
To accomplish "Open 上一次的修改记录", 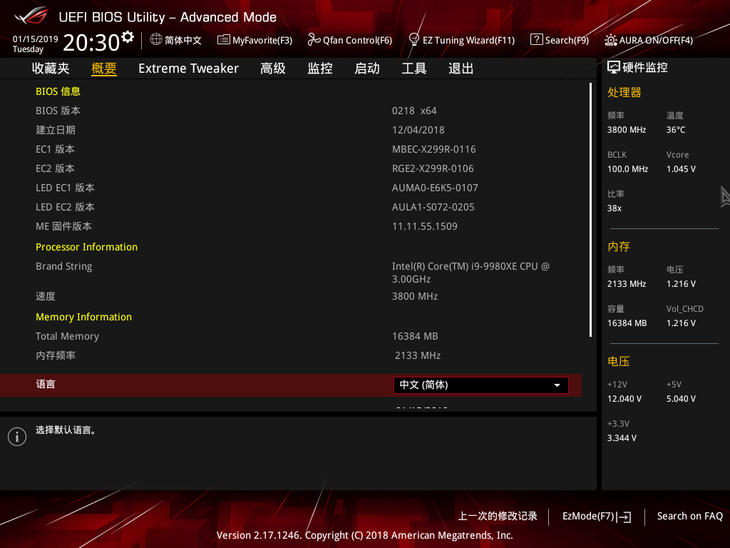I will pos(498,516).
